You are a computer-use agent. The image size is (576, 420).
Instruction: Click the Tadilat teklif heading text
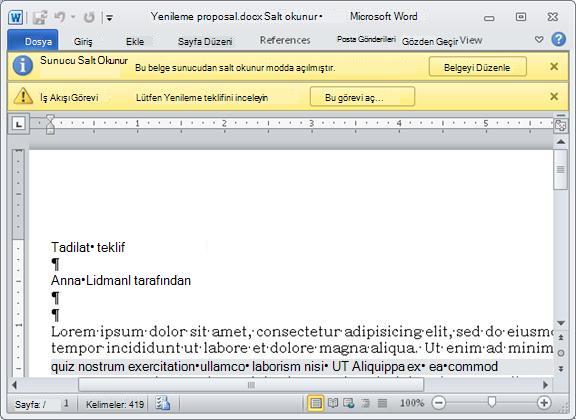pos(88,247)
